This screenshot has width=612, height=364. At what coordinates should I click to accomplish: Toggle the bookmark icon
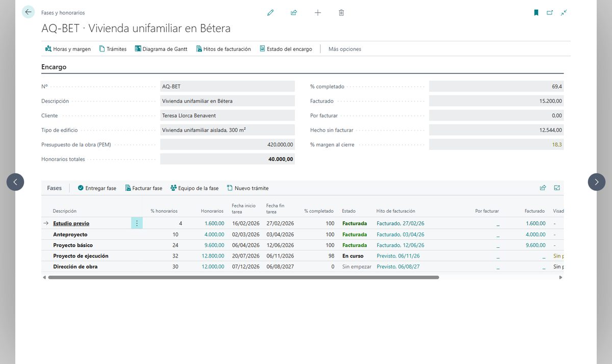[x=536, y=13]
